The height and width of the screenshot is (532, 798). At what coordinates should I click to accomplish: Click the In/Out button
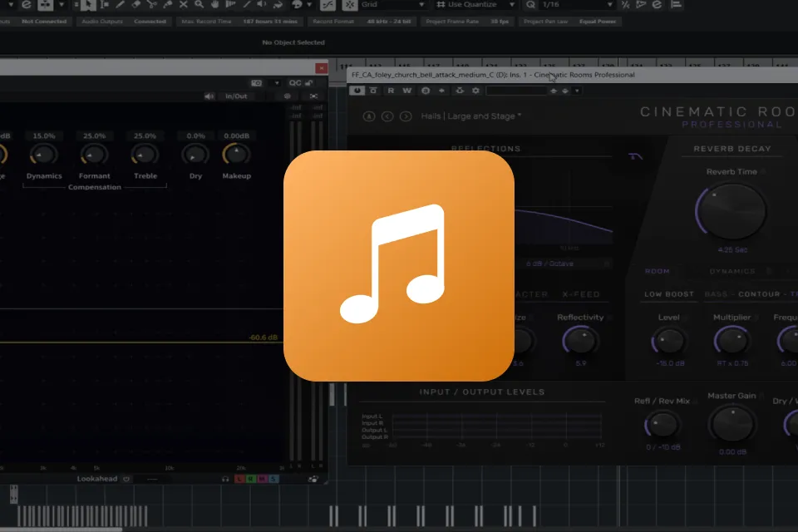pyautogui.click(x=236, y=96)
